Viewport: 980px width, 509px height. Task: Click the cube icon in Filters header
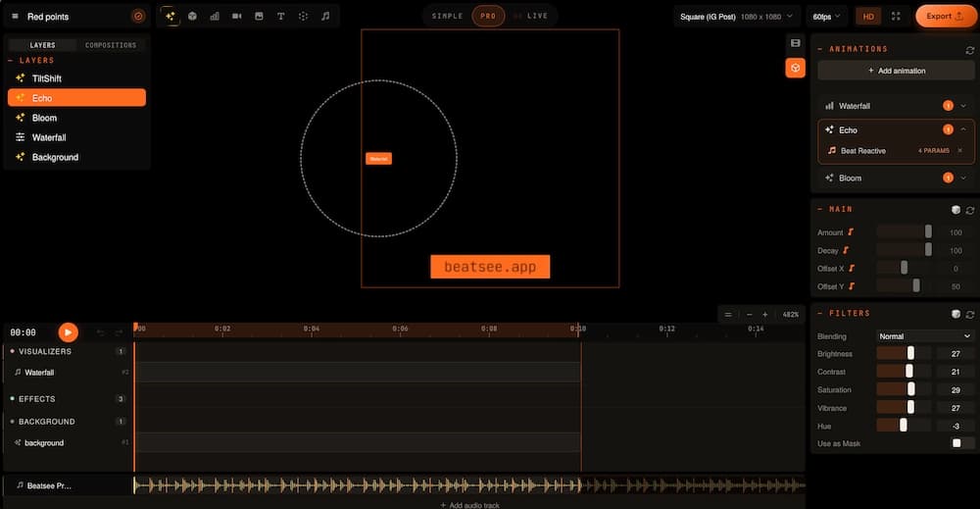(x=955, y=314)
